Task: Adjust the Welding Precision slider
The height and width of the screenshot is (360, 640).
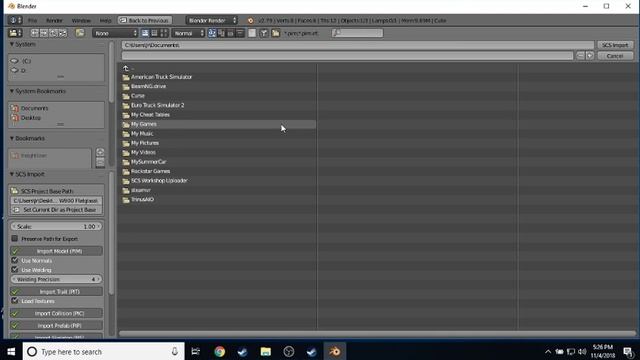Action: (x=56, y=279)
